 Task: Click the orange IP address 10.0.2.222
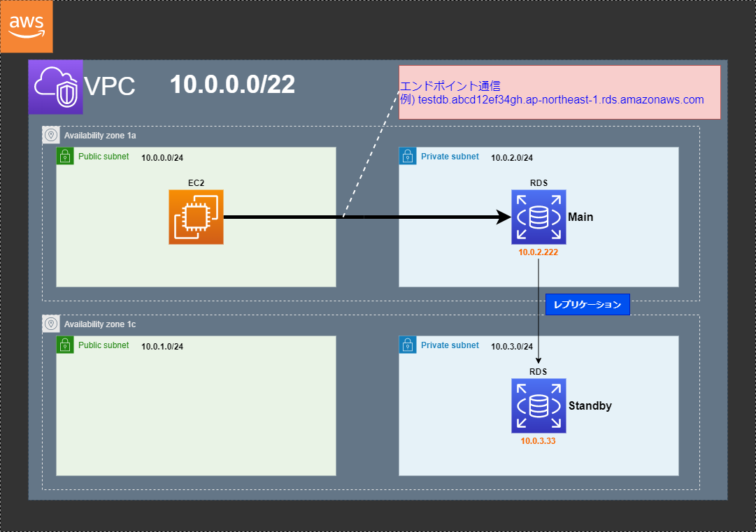538,252
